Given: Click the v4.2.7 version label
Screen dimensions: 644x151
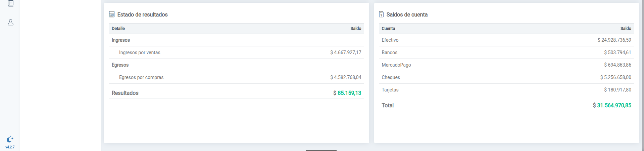Looking at the screenshot, I should pyautogui.click(x=10, y=147).
